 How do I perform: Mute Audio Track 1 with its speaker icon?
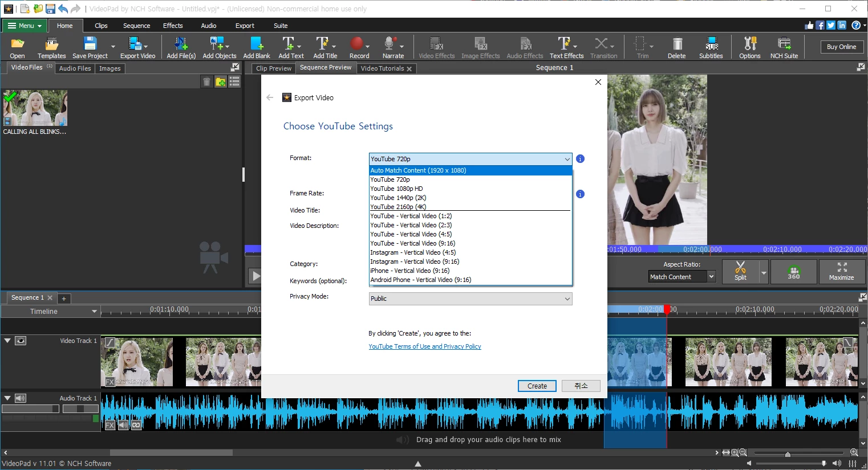pos(21,398)
